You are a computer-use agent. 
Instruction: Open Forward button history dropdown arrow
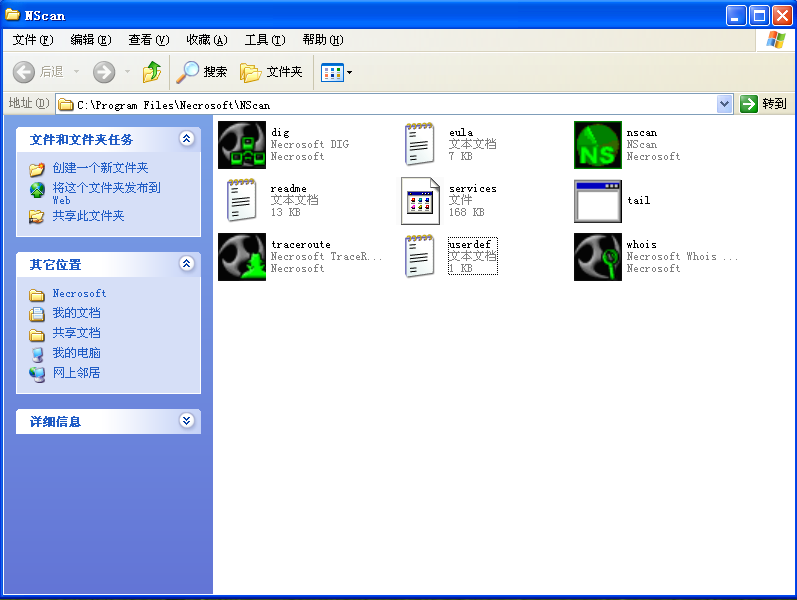point(128,72)
